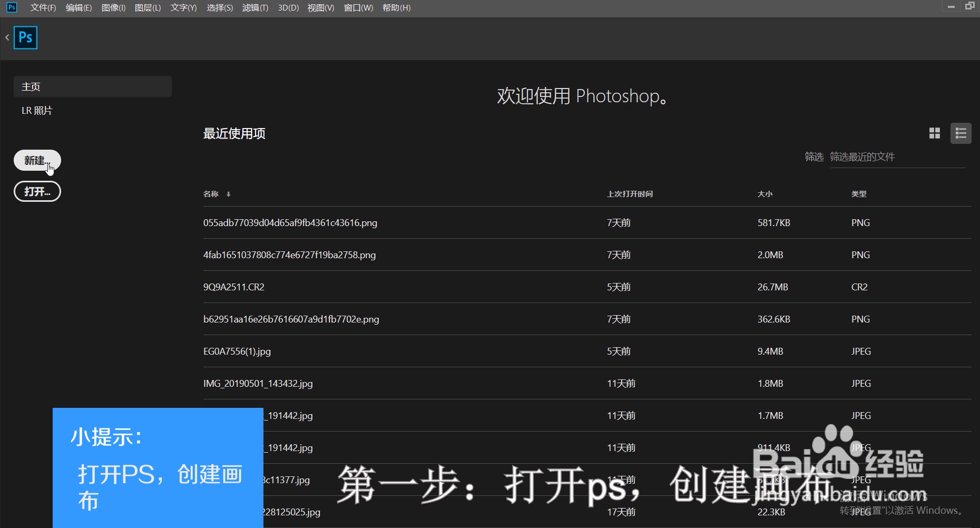Click the 581.7KB size cell

click(x=774, y=223)
